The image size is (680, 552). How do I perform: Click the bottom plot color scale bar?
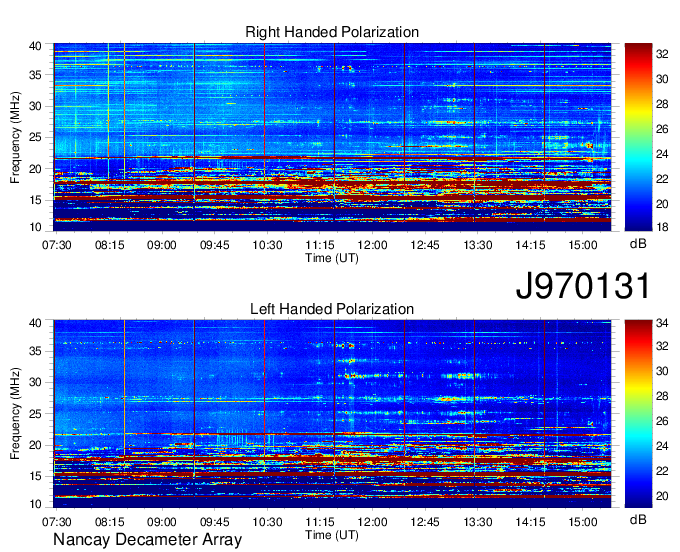click(638, 414)
